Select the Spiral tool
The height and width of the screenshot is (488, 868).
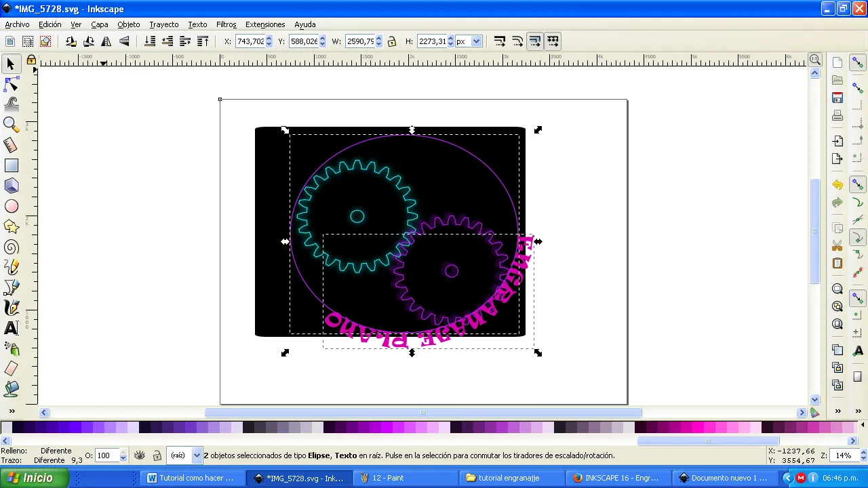pos(11,247)
